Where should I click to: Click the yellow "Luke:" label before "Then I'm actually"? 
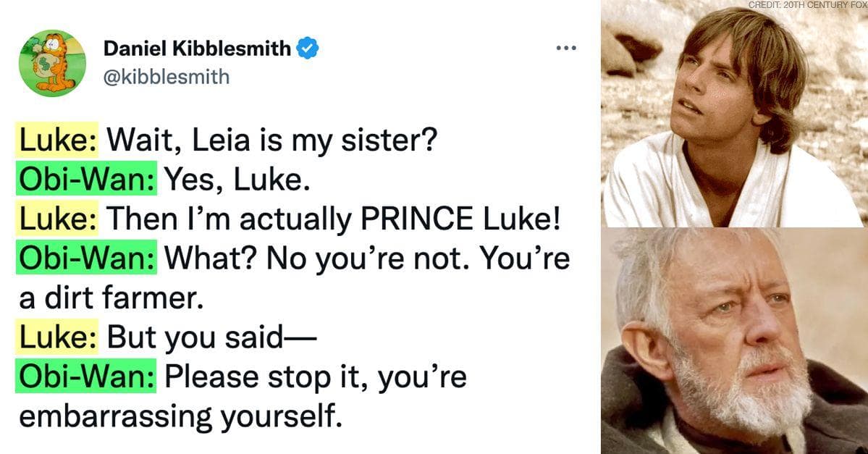[56, 219]
